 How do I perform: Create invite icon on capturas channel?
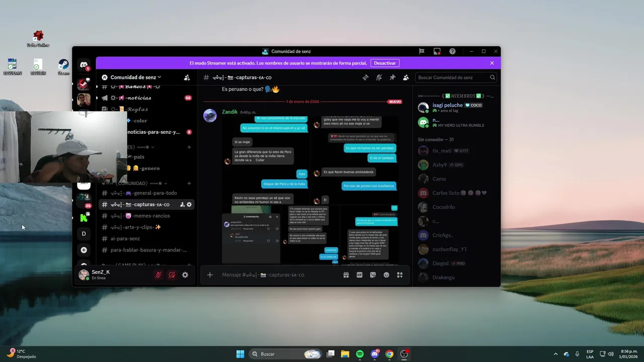[x=182, y=205]
